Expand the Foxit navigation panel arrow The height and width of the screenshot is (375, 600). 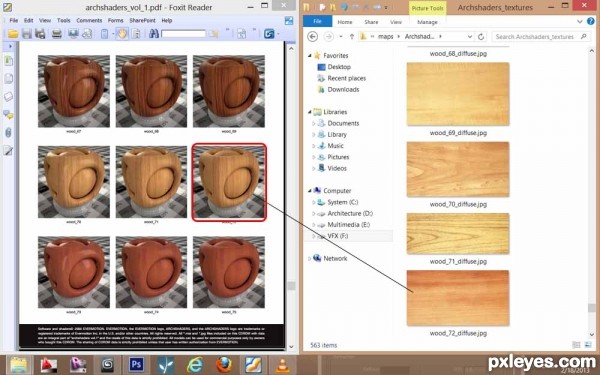click(10, 46)
